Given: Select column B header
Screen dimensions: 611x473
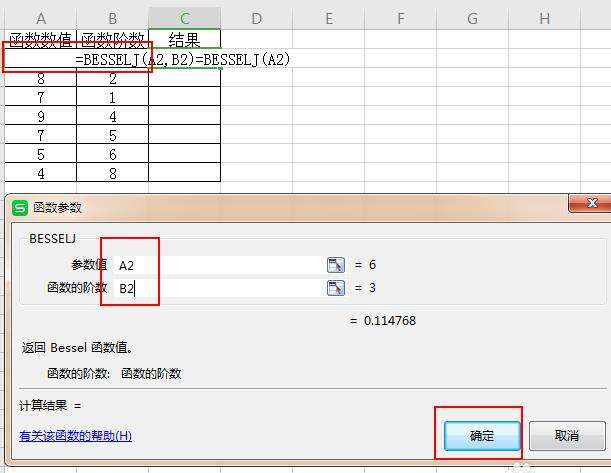Looking at the screenshot, I should click(113, 19).
